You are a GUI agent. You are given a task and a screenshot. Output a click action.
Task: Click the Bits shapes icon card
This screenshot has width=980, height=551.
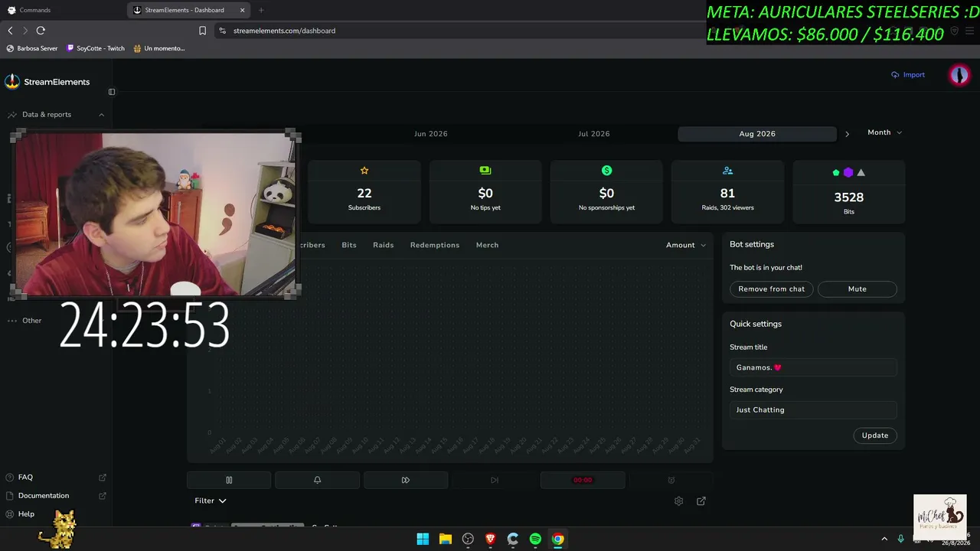pyautogui.click(x=848, y=191)
